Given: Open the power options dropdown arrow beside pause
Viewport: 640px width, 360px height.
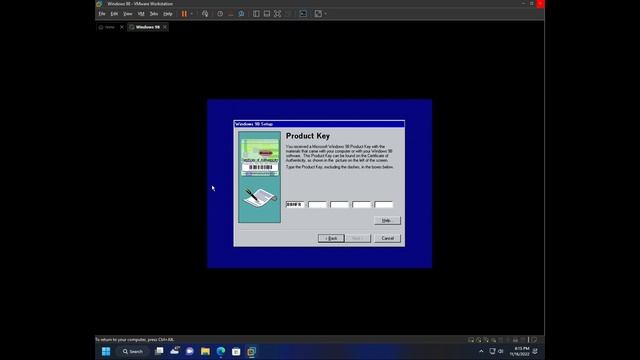Looking at the screenshot, I should [x=192, y=13].
